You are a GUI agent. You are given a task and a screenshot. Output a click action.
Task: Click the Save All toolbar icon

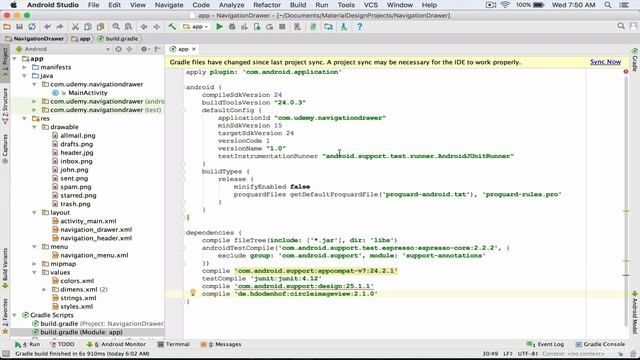pos(19,27)
